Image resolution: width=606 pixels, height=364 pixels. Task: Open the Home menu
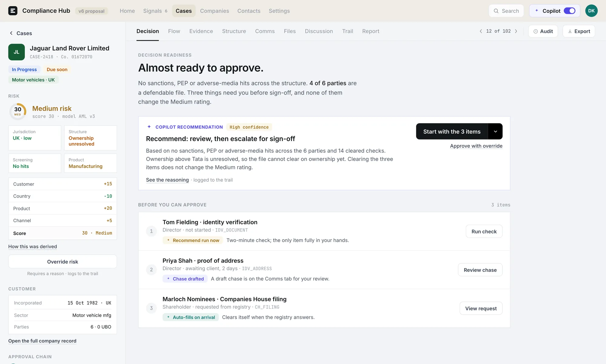coord(127,11)
